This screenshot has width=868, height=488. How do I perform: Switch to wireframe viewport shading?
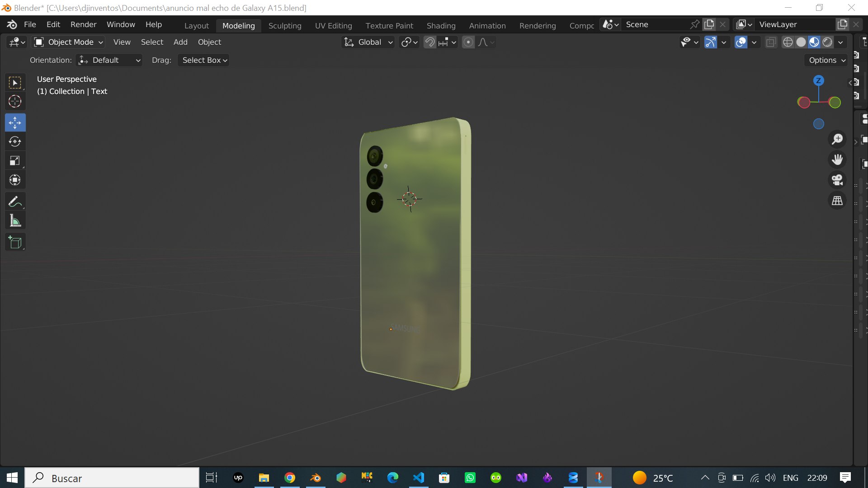(x=788, y=42)
